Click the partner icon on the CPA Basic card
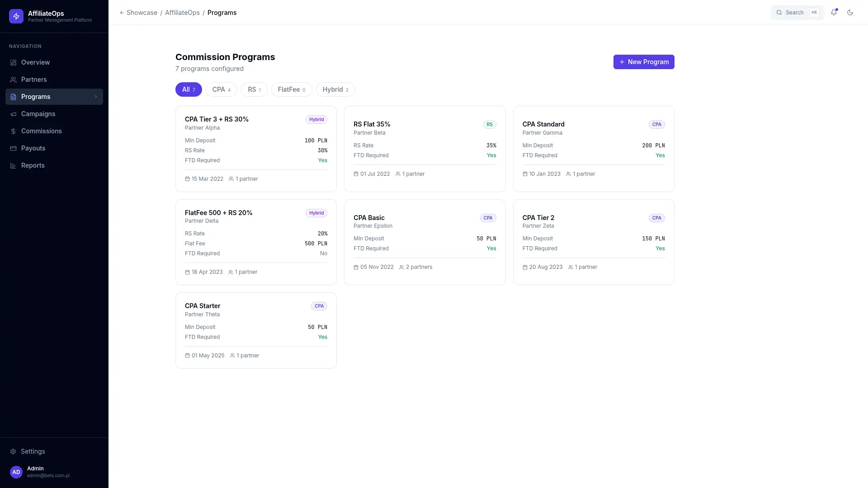The width and height of the screenshot is (868, 488). coord(401,267)
